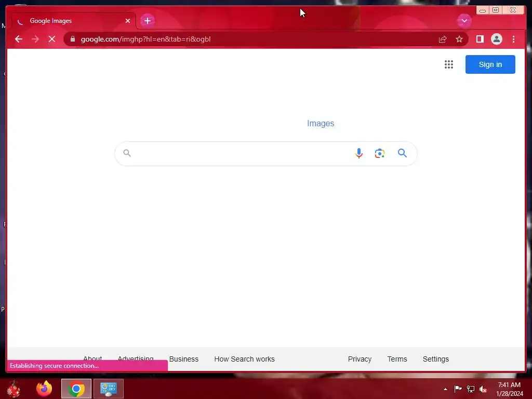
Task: Click the gray magnifier inside search box
Action: 127,153
